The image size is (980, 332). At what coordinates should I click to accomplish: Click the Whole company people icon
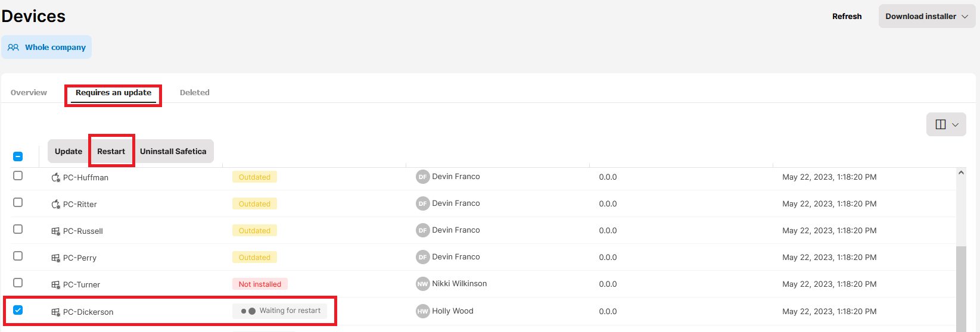(13, 47)
